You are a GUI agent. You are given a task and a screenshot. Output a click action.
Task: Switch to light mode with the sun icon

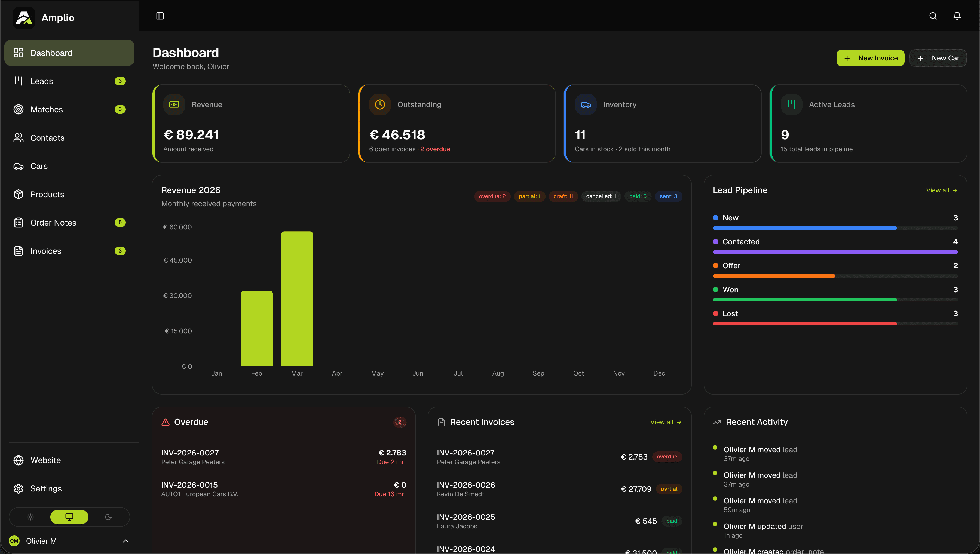30,517
